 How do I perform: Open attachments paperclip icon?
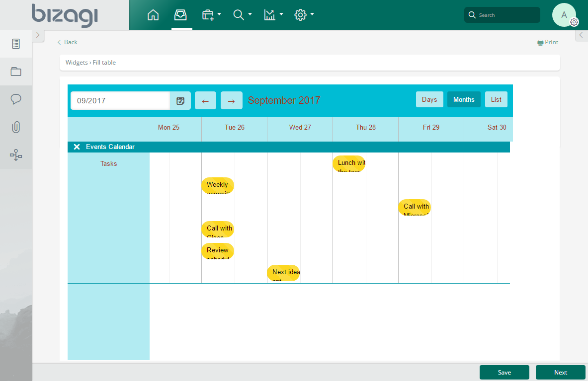pos(16,127)
